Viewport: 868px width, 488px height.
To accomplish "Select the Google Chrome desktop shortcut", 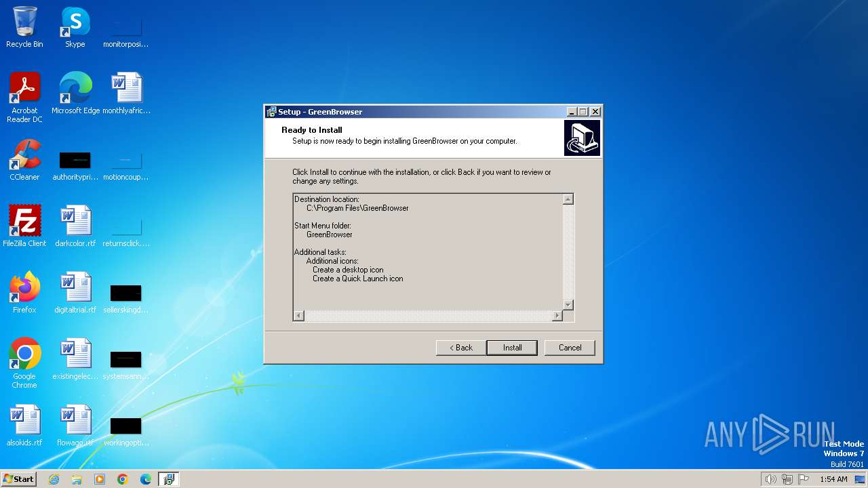I will [x=24, y=363].
